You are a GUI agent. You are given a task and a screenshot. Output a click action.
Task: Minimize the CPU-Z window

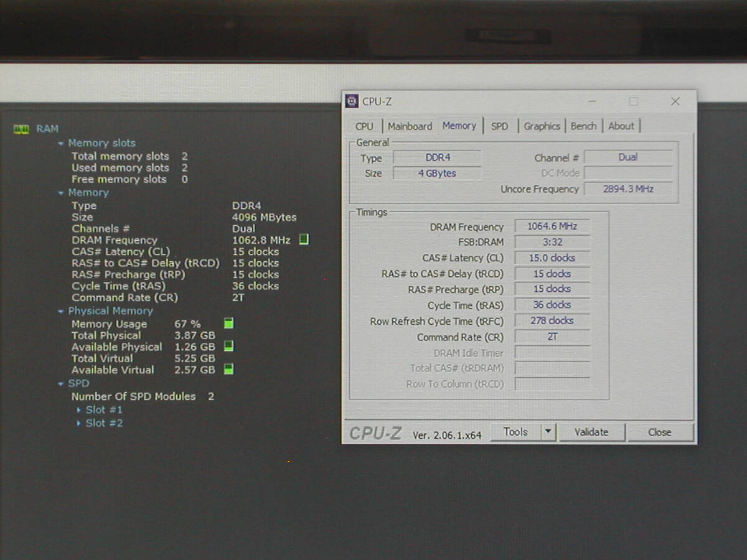tap(592, 101)
